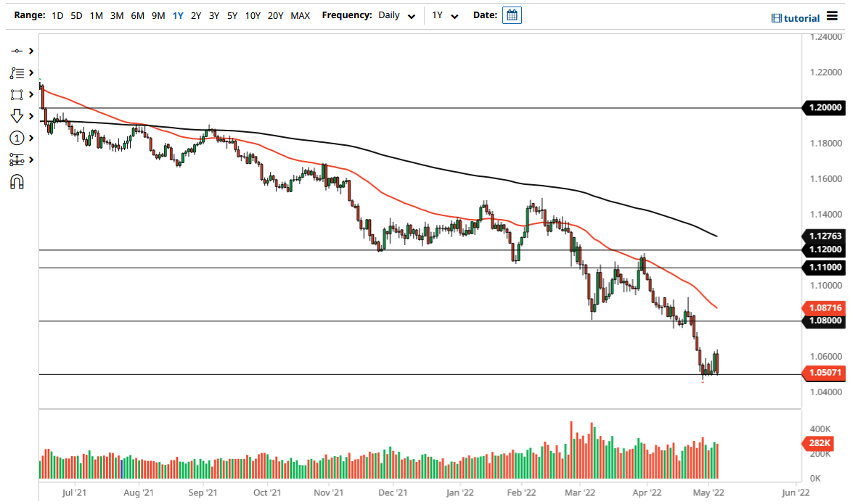Select the trend line drawing tool
This screenshot has height=504, width=850.
click(16, 51)
